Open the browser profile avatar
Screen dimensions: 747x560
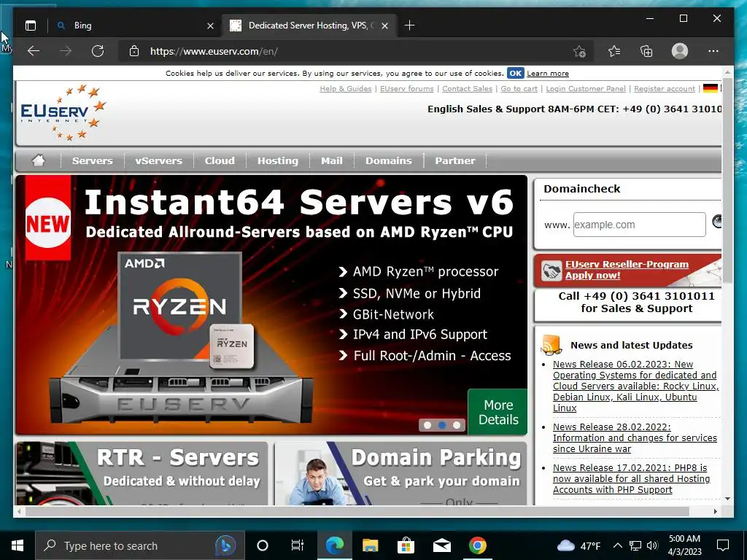click(x=680, y=51)
